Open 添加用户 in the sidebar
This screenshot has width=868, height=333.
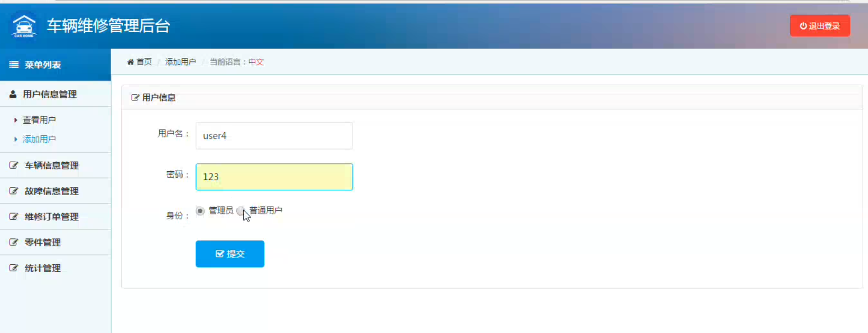tap(39, 139)
